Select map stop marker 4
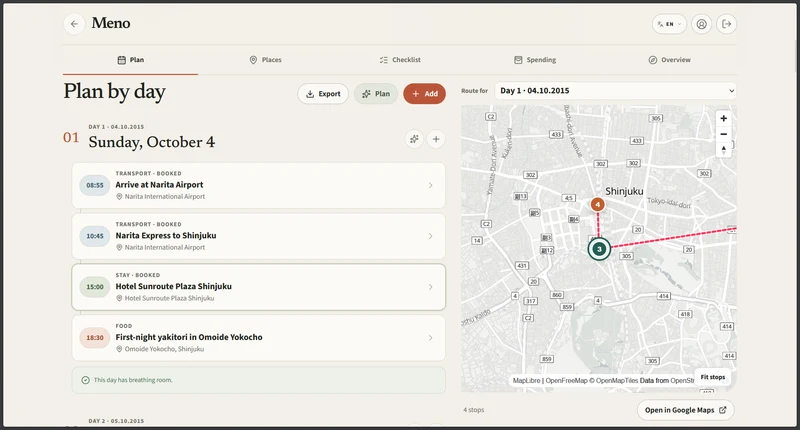The image size is (800, 430). click(x=597, y=205)
